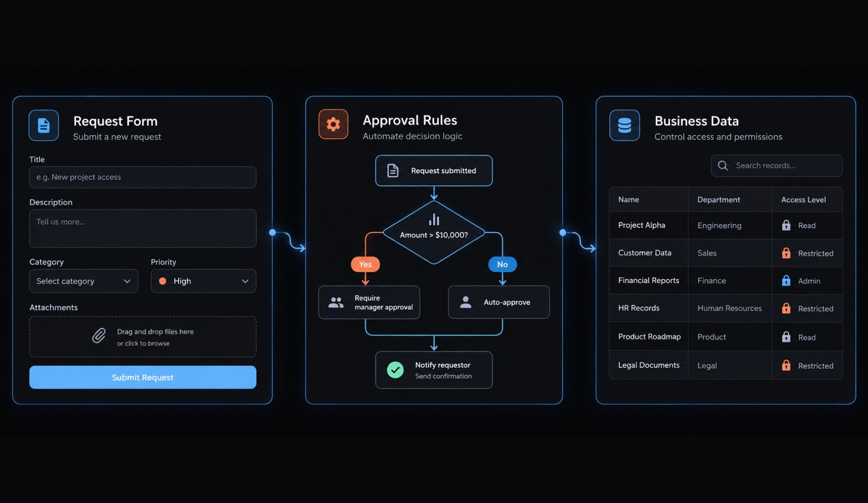Open the Select category dropdown

(84, 281)
